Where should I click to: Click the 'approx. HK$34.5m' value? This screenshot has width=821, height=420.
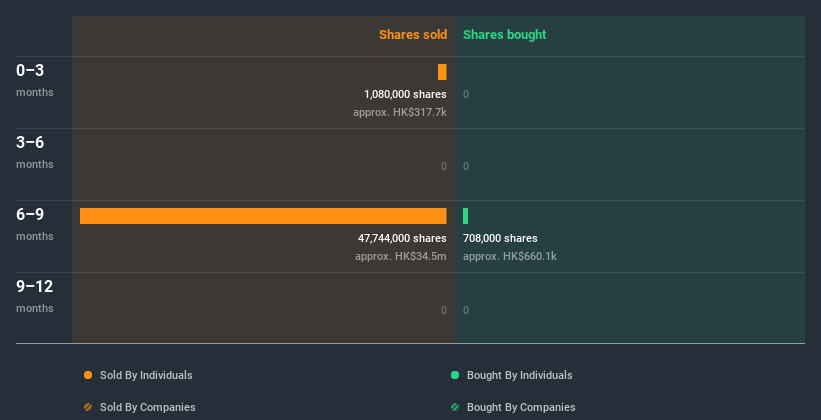401,256
